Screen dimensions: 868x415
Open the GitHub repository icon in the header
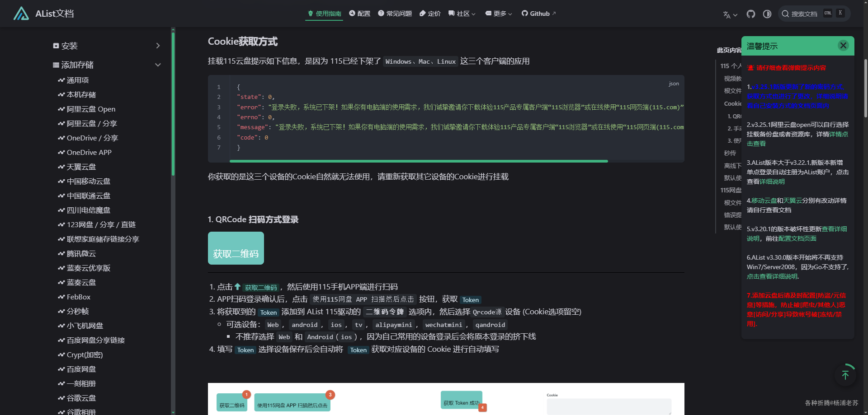751,14
